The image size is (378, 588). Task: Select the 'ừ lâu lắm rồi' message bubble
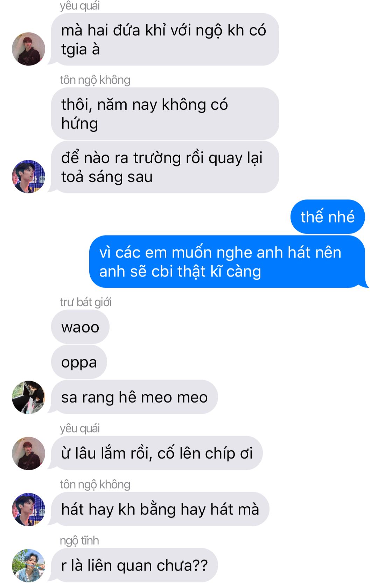pyautogui.click(x=157, y=453)
